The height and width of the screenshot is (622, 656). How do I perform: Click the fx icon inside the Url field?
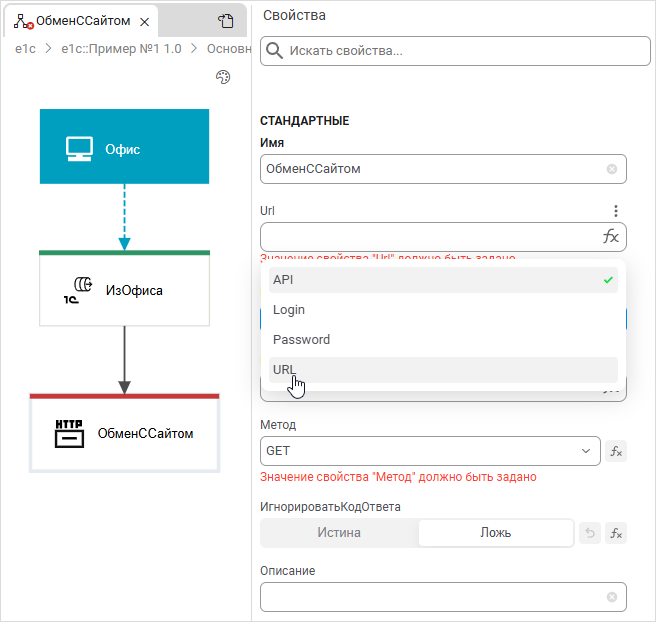pyautogui.click(x=610, y=237)
